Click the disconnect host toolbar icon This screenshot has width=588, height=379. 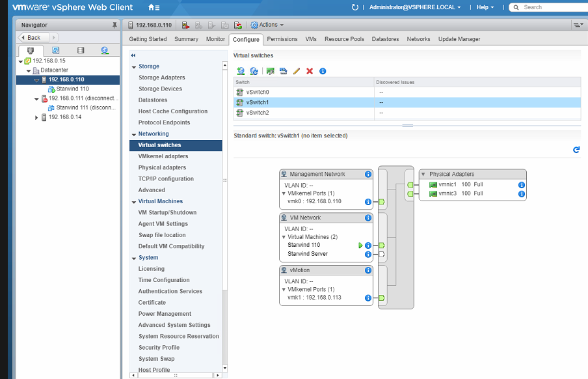pyautogui.click(x=185, y=25)
